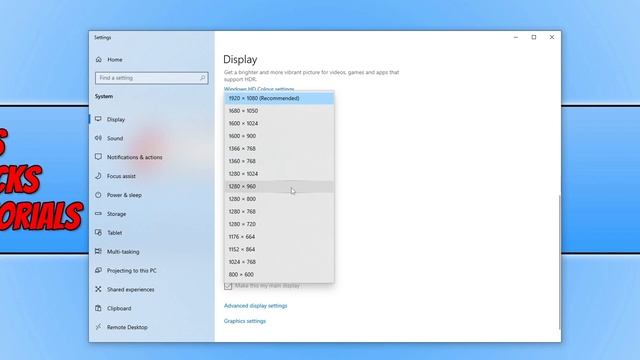Close the Settings window
The image size is (640, 360).
[x=552, y=37]
